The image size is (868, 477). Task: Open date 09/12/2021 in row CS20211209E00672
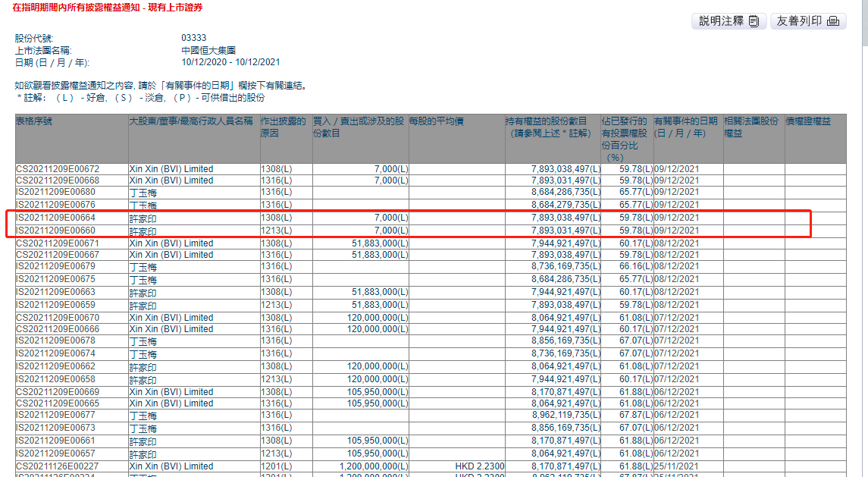pos(676,169)
